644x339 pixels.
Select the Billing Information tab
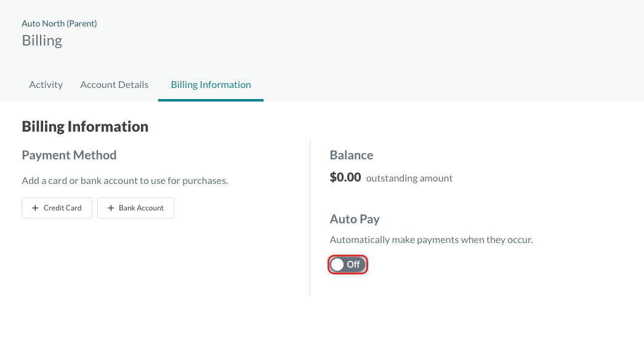pos(211,84)
